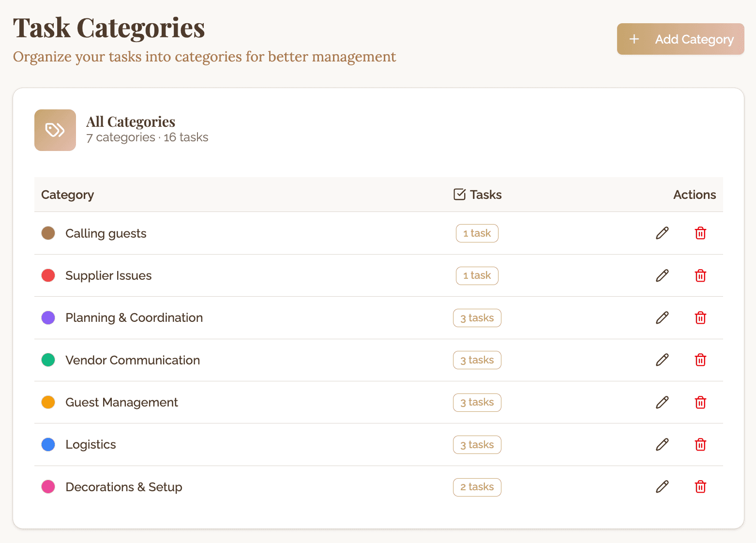The width and height of the screenshot is (756, 543).
Task: Click the "1 task" badge for Calling guests
Action: pyautogui.click(x=477, y=233)
